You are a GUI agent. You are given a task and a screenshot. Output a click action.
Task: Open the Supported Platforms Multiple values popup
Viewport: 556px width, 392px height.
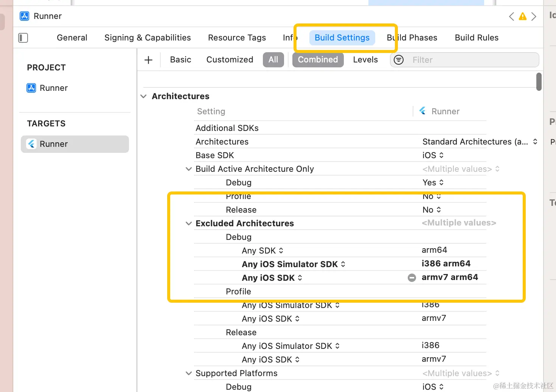[x=461, y=373]
